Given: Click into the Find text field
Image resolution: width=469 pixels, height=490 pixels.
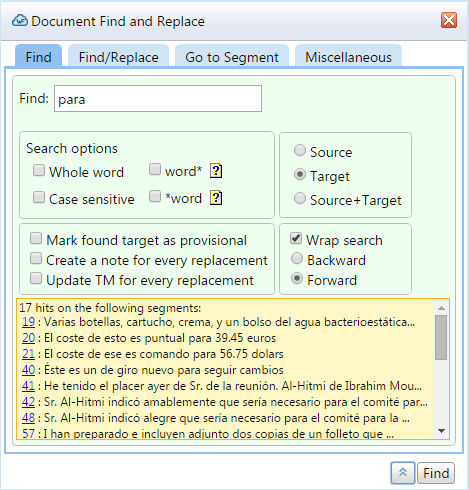Looking at the screenshot, I should (x=158, y=99).
